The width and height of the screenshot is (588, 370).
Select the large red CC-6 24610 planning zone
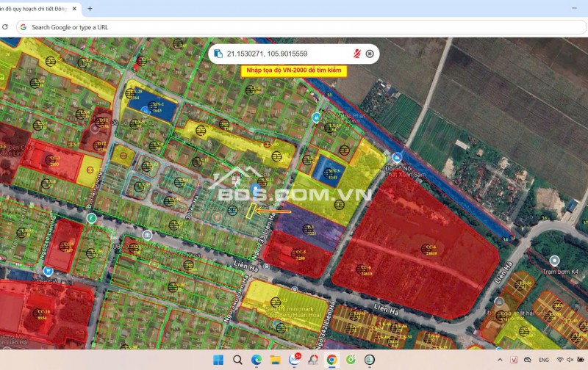click(416, 247)
